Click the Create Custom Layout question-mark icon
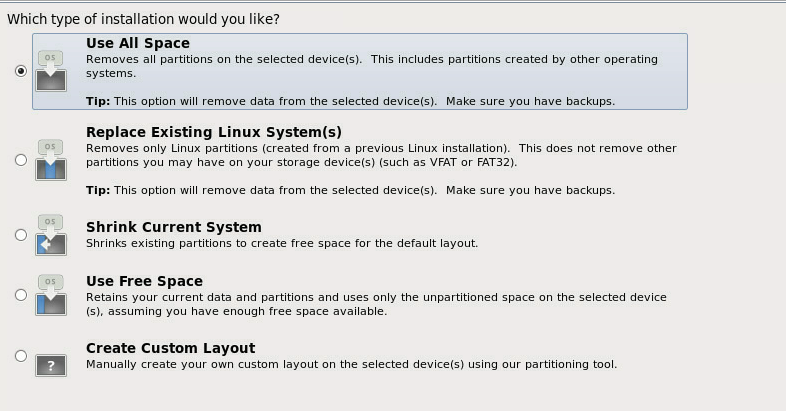The image size is (786, 411). pyautogui.click(x=51, y=365)
